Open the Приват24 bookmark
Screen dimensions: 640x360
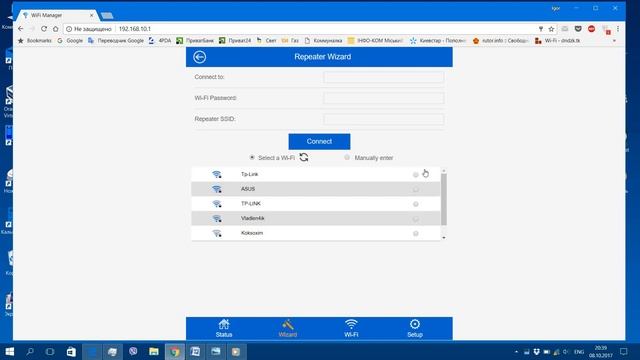235,41
